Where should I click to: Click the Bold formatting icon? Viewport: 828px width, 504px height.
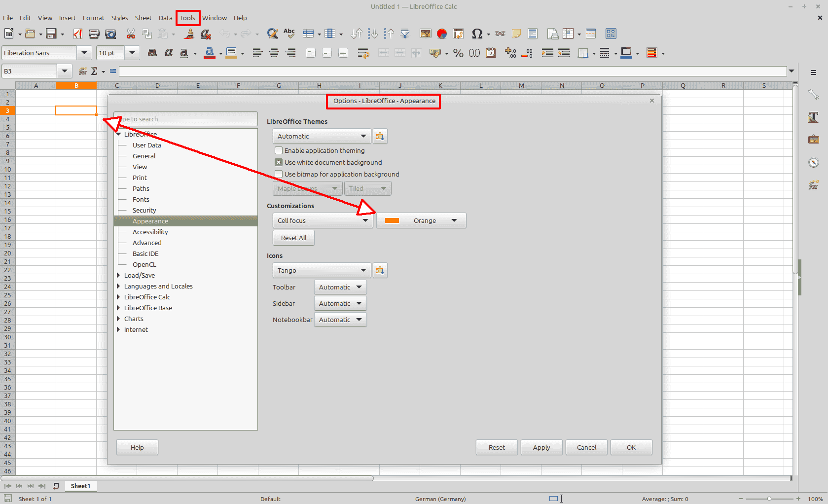152,53
